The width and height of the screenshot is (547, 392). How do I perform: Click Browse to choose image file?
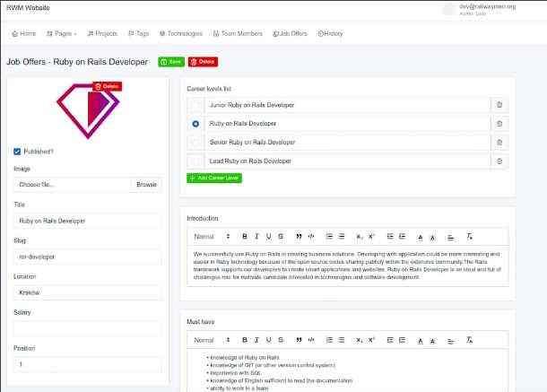click(146, 184)
